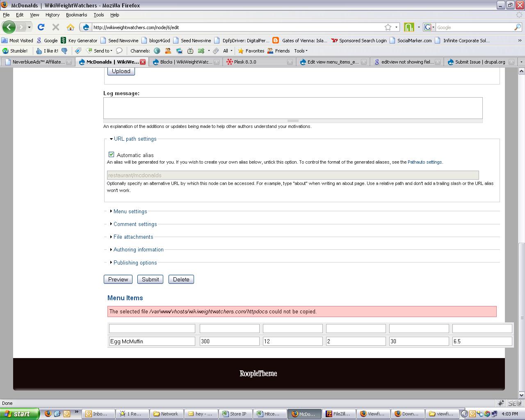
Task: Open the Bookmarks menu
Action: [x=76, y=15]
